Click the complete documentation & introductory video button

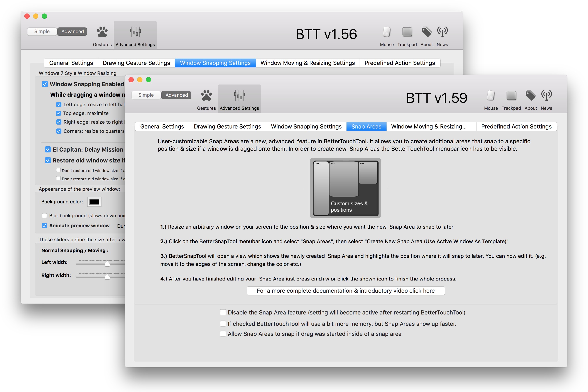(345, 291)
